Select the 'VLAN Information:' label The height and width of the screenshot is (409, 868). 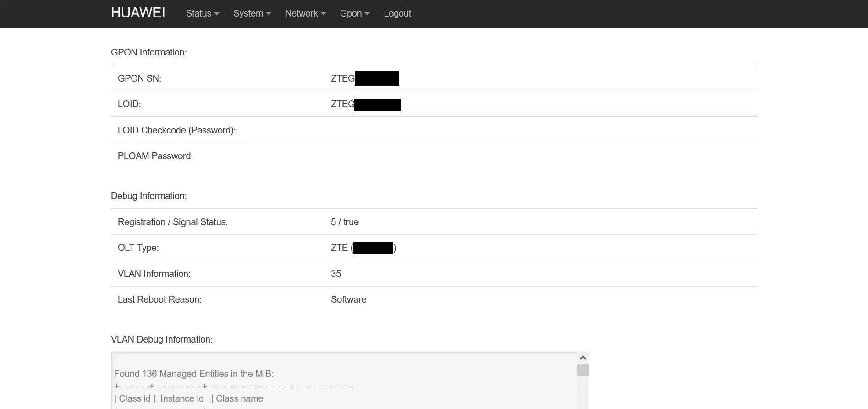tap(154, 274)
